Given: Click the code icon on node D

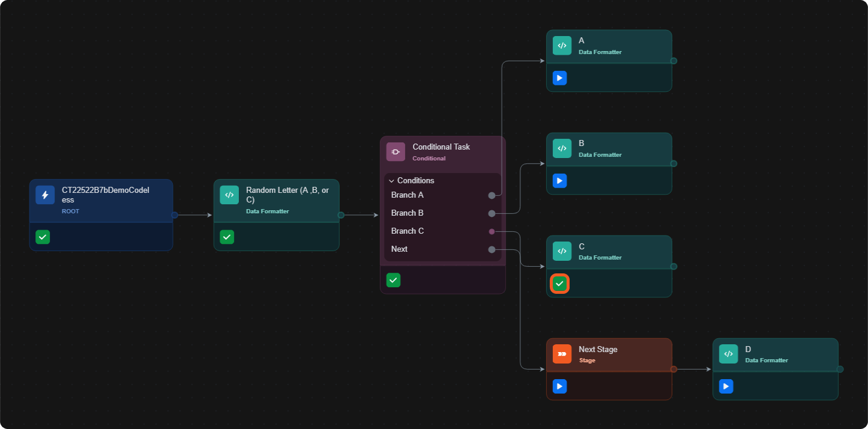Looking at the screenshot, I should click(x=728, y=353).
